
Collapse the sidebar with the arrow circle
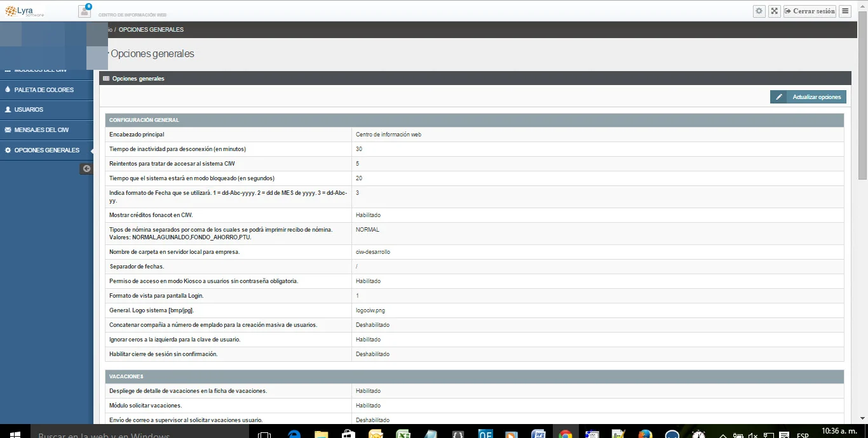click(86, 168)
